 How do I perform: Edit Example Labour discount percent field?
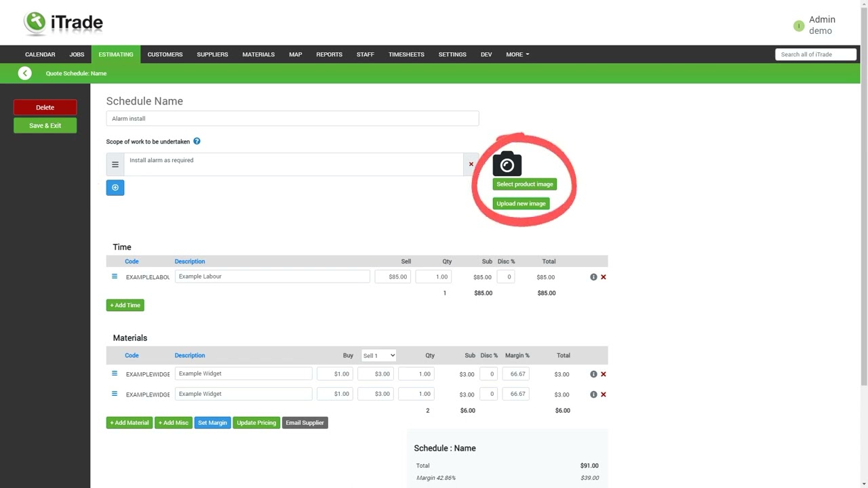pyautogui.click(x=506, y=277)
